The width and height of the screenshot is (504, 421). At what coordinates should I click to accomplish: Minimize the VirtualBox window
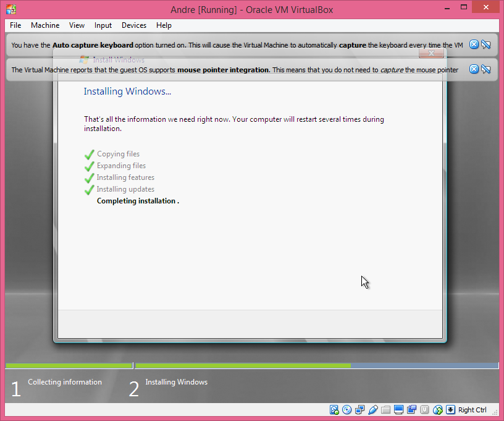pyautogui.click(x=447, y=7)
